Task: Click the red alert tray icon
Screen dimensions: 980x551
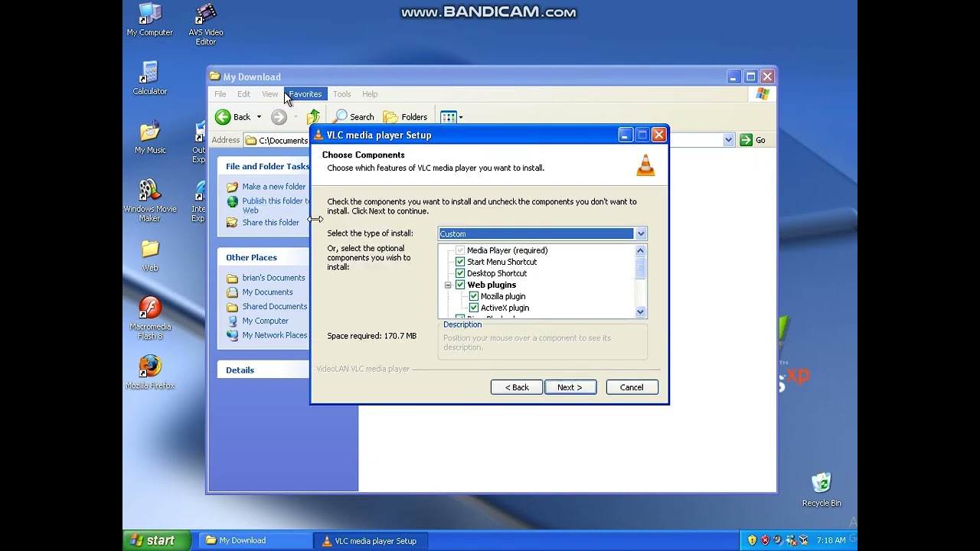Action: point(765,540)
